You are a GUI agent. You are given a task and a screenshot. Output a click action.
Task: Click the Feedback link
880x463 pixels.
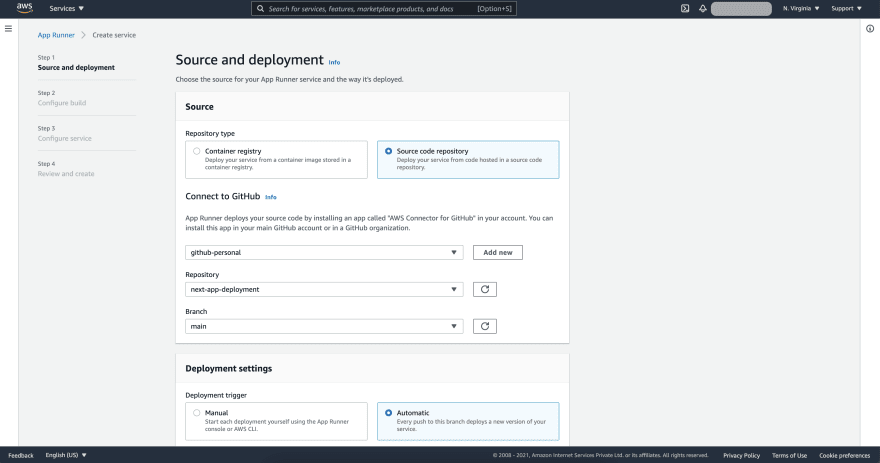[21, 455]
